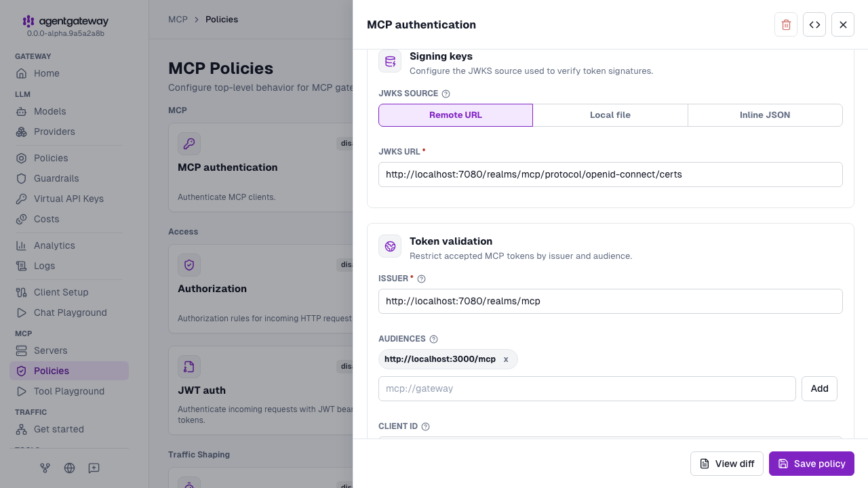The height and width of the screenshot is (488, 868).
Task: Open Virtual API Keys in sidebar
Action: click(69, 199)
